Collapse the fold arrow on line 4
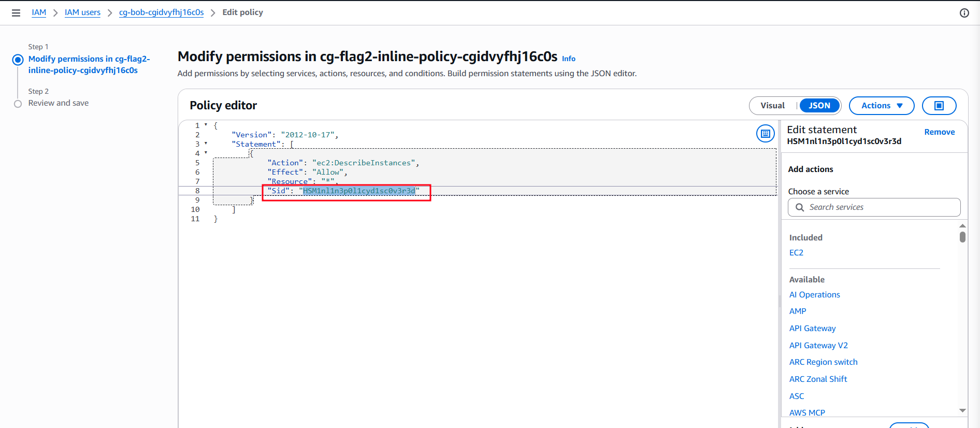This screenshot has width=980, height=428. coord(206,153)
